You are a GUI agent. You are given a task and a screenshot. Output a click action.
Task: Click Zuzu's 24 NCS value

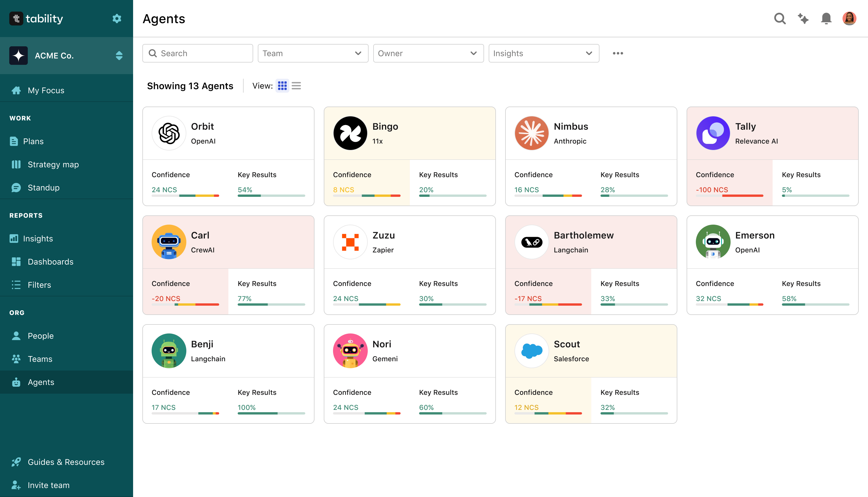[x=346, y=298]
